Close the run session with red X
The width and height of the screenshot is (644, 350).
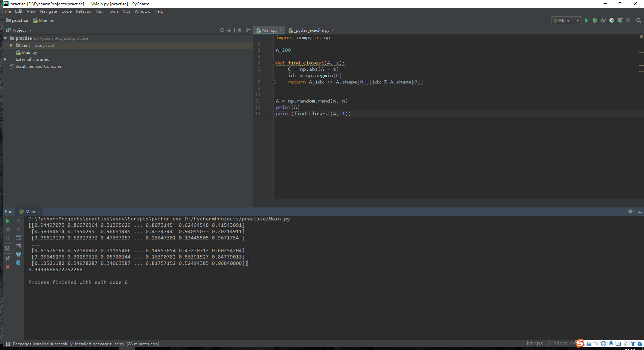point(8,267)
